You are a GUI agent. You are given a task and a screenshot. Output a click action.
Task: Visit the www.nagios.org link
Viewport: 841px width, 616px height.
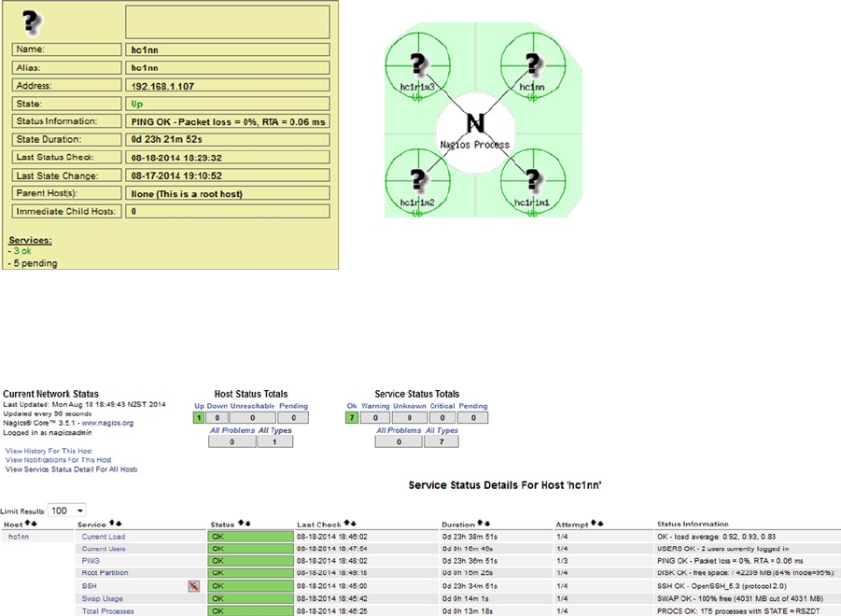[107, 423]
